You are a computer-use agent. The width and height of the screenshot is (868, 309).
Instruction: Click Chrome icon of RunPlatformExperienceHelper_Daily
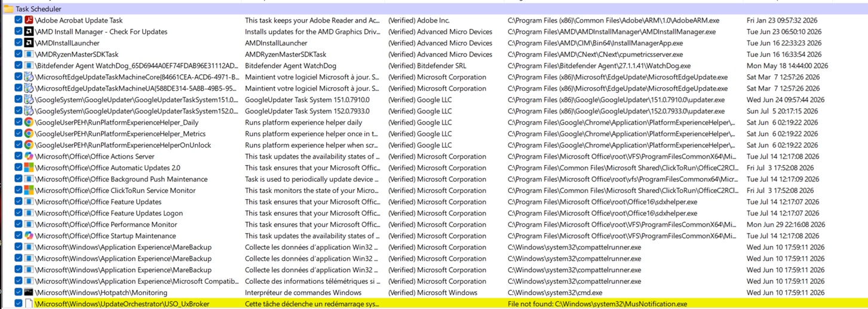[x=28, y=123]
